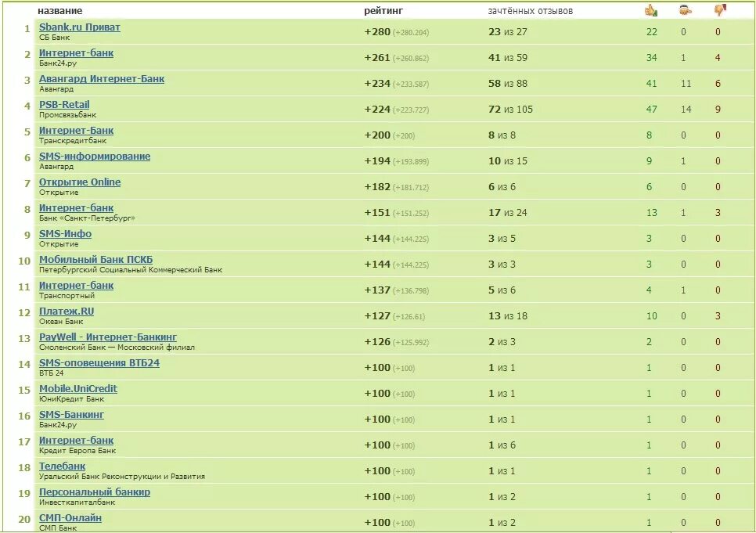Click negative count 9 in PSB-Retail row
Image resolution: width=756 pixels, height=533 pixels.
click(x=718, y=109)
